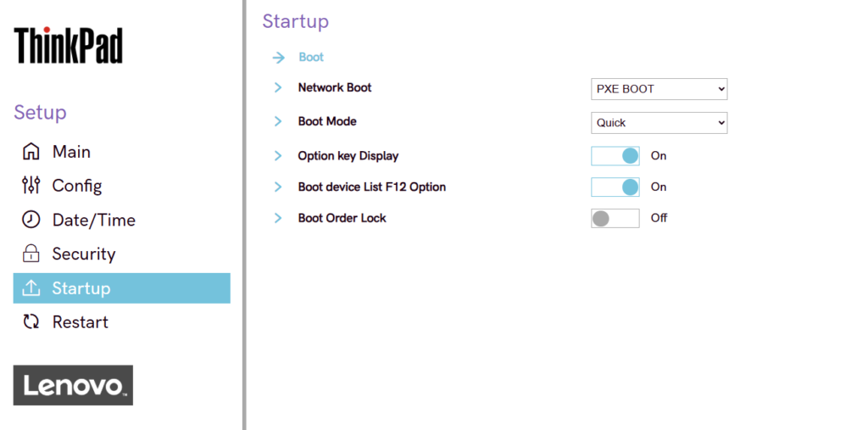Click the arrow icon beside Boot
Image resolution: width=868 pixels, height=430 pixels.
coord(278,58)
